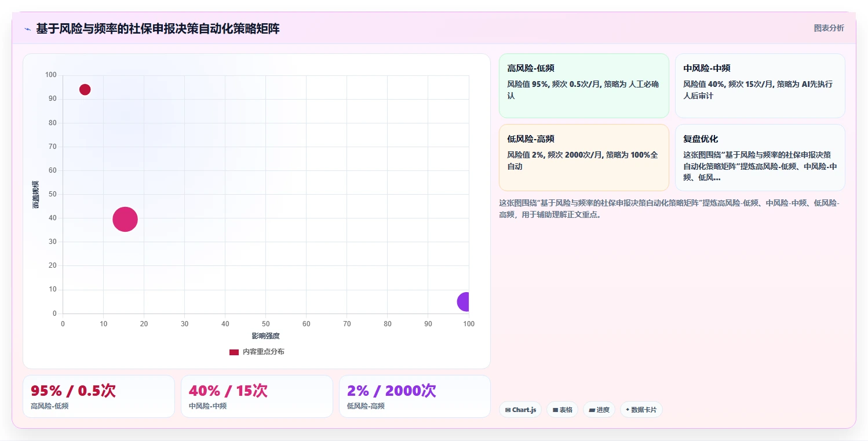868x441 pixels.
Task: Click 高风险-低频 caption under 95% value
Action: tap(49, 406)
